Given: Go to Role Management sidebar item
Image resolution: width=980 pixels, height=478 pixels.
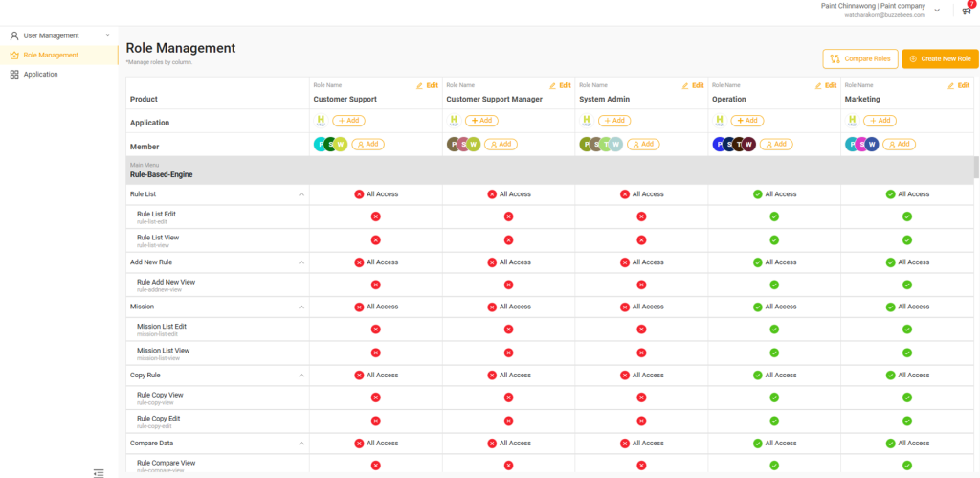Looking at the screenshot, I should click(x=59, y=55).
